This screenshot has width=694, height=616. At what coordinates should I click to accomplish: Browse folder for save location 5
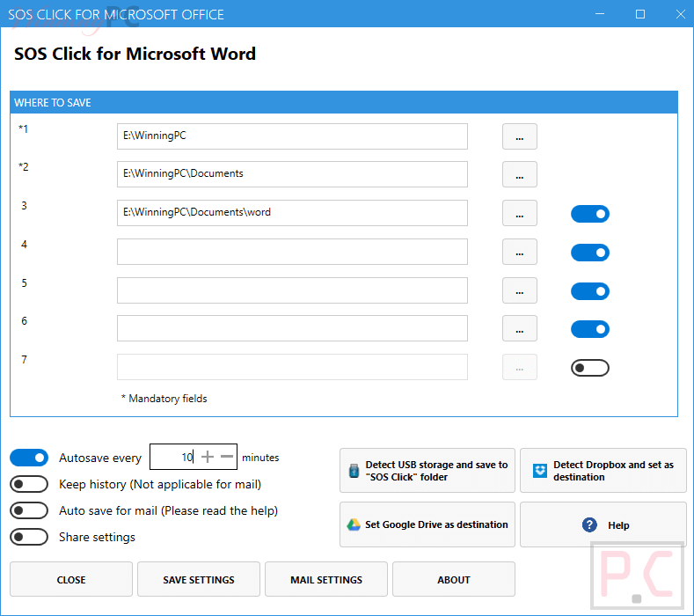click(x=520, y=290)
